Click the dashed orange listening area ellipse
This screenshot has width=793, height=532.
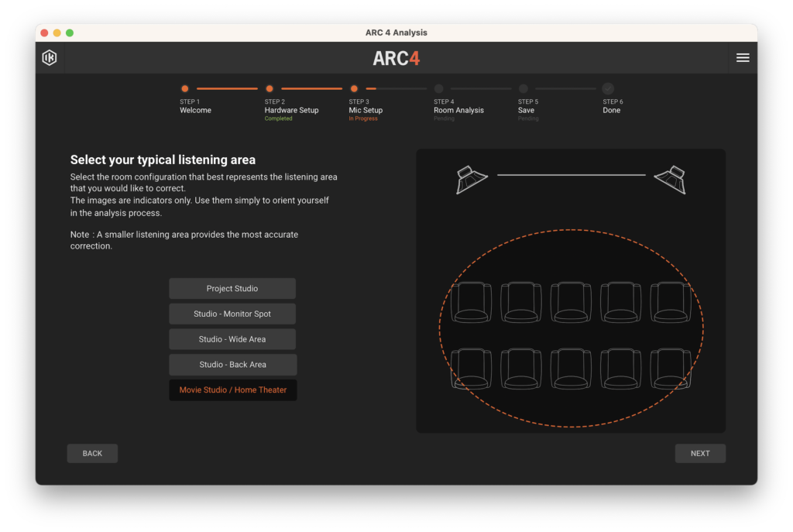pyautogui.click(x=440, y=328)
